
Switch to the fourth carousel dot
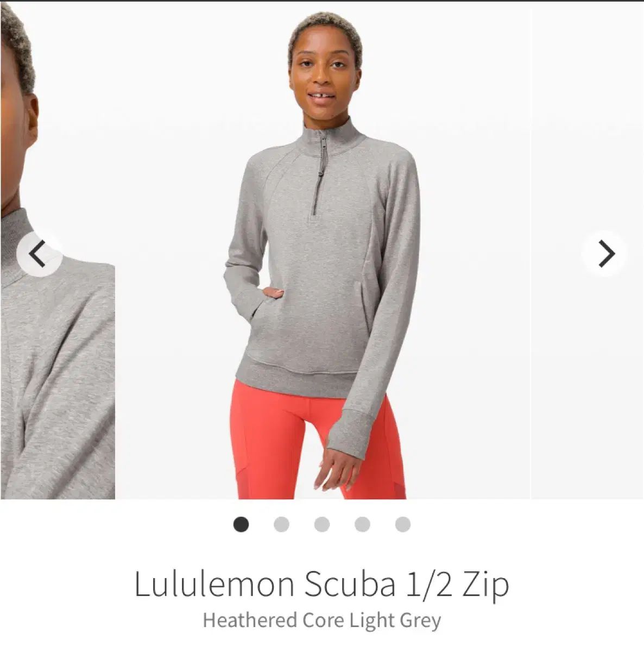pyautogui.click(x=362, y=524)
